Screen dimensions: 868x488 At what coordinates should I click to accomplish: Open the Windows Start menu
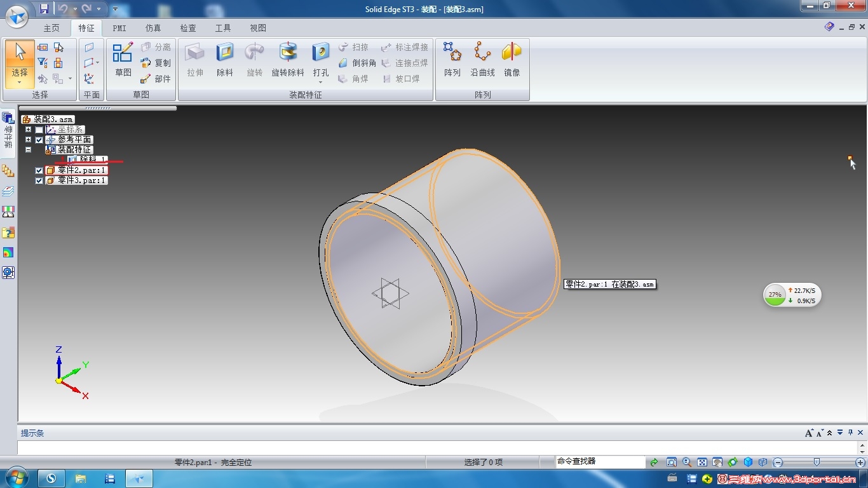click(x=16, y=478)
